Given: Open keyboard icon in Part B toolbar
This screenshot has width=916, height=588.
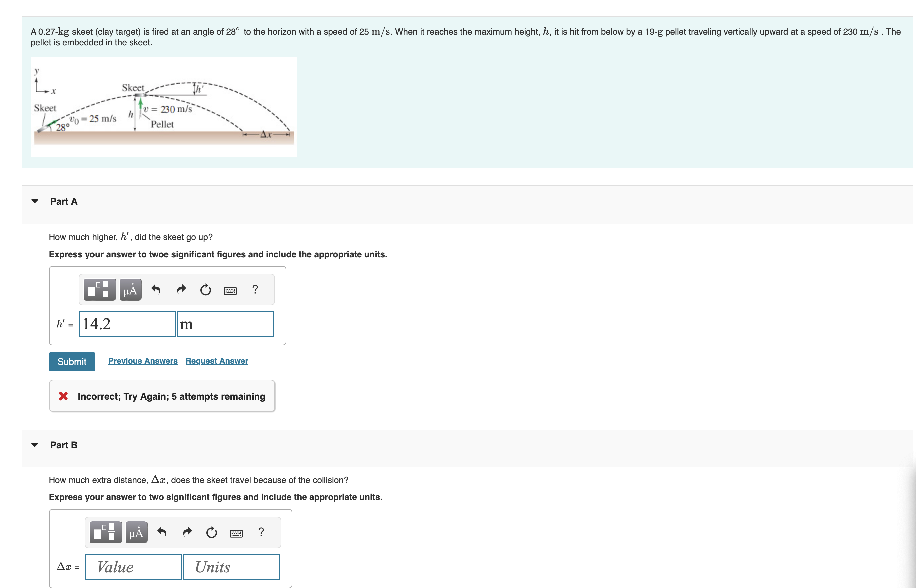Looking at the screenshot, I should pos(236,533).
